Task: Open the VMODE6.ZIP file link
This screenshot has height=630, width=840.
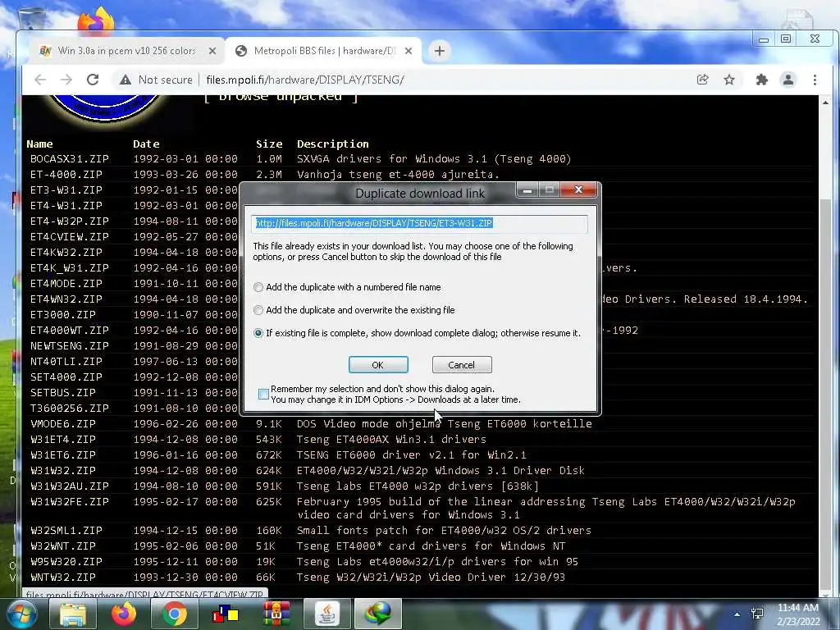Action: pyautogui.click(x=63, y=424)
